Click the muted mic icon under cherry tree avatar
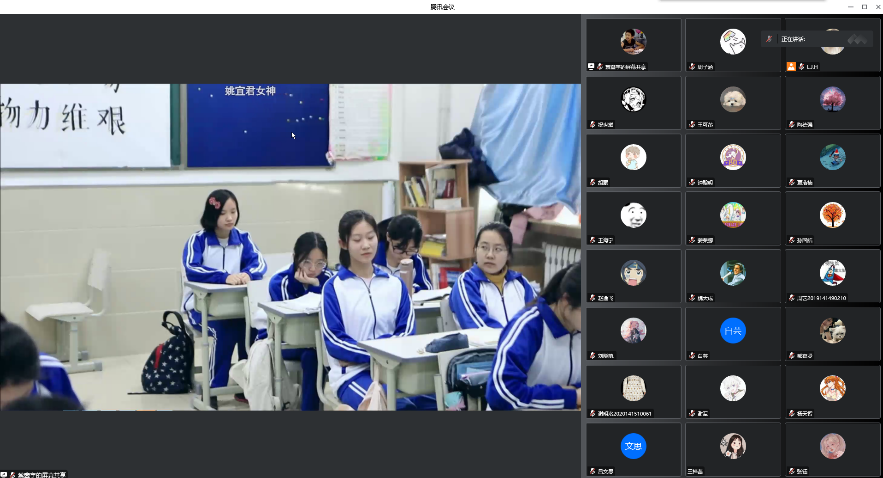This screenshot has height=478, width=883. (792, 124)
